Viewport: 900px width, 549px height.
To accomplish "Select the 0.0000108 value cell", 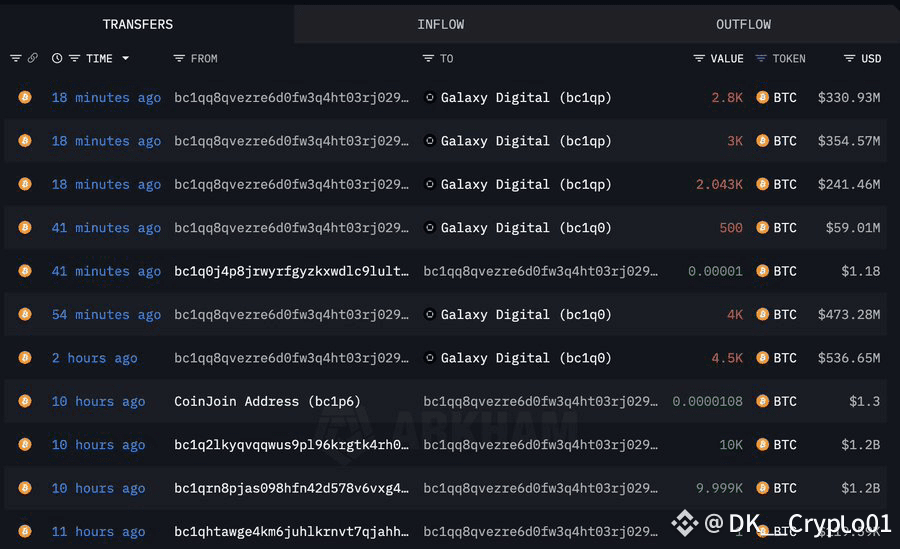I will (x=707, y=401).
